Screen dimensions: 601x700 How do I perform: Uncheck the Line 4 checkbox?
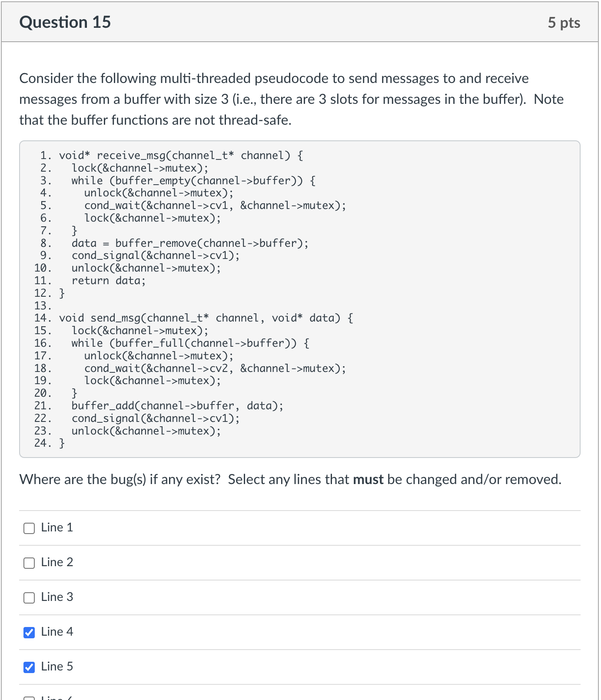29,633
